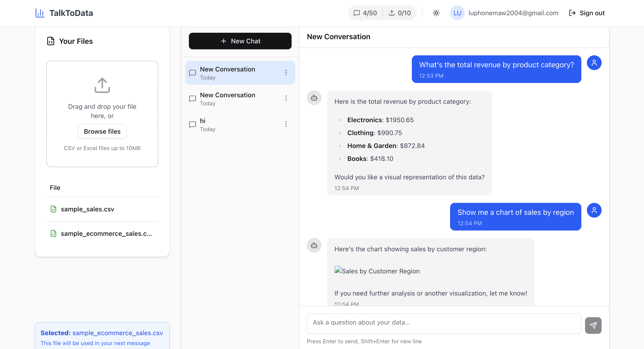Open options menu for highlighted New Conversation
The height and width of the screenshot is (349, 644).
pyautogui.click(x=286, y=73)
